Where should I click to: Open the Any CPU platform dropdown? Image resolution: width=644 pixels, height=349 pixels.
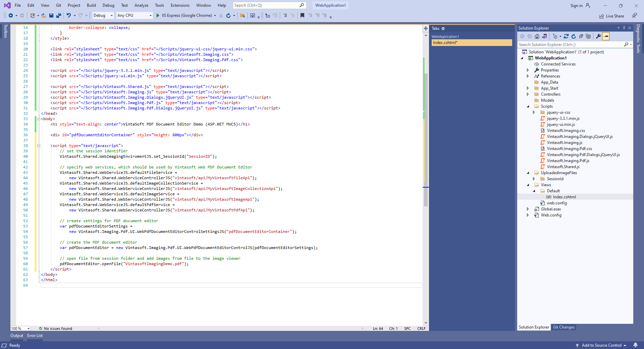134,15
